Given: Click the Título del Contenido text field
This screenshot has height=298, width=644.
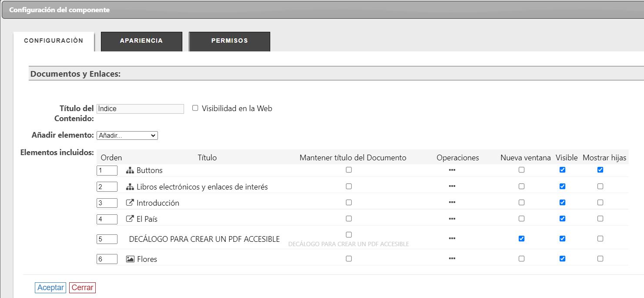Looking at the screenshot, I should [140, 108].
